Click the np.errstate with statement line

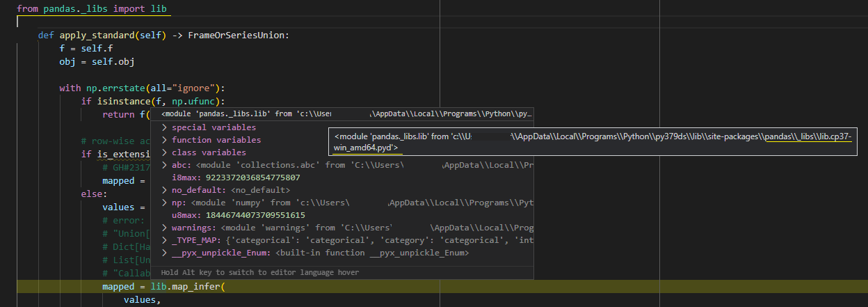(143, 88)
